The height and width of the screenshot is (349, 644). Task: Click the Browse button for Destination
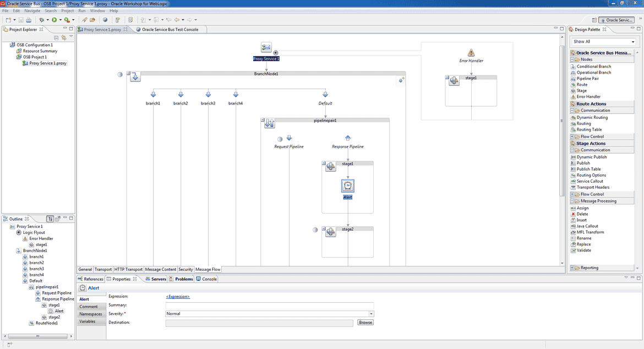pos(365,323)
